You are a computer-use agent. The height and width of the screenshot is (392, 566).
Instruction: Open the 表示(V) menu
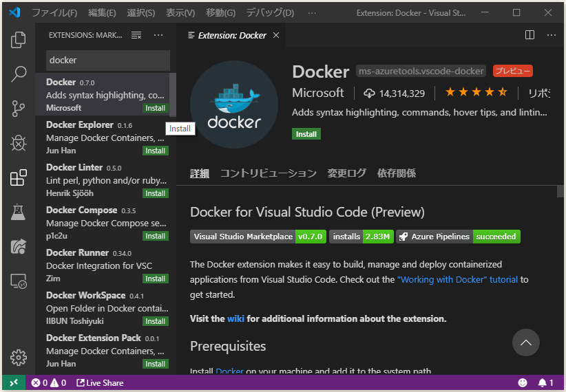[x=180, y=12]
